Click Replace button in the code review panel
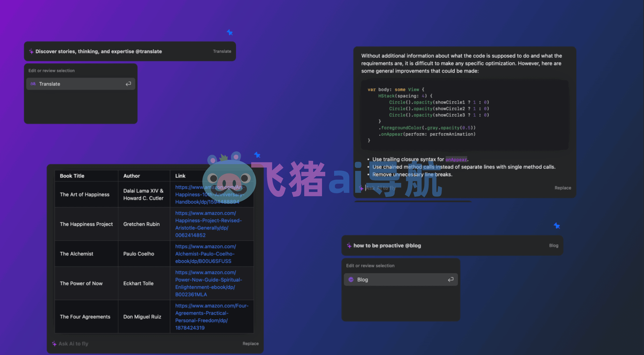 pos(563,188)
